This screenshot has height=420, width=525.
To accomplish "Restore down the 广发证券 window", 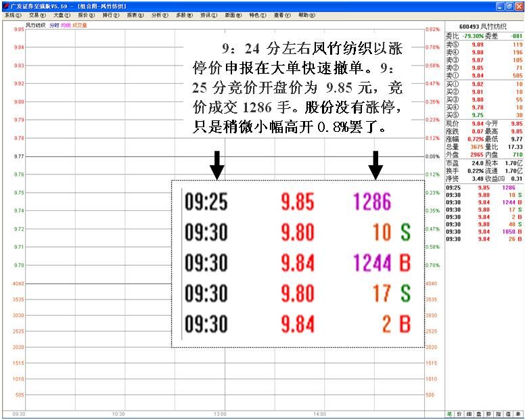I will pyautogui.click(x=509, y=6).
